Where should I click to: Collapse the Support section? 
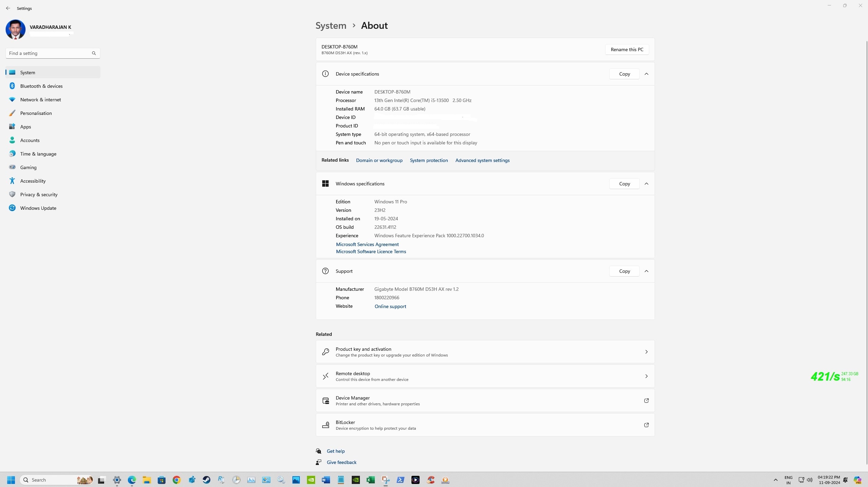click(647, 271)
